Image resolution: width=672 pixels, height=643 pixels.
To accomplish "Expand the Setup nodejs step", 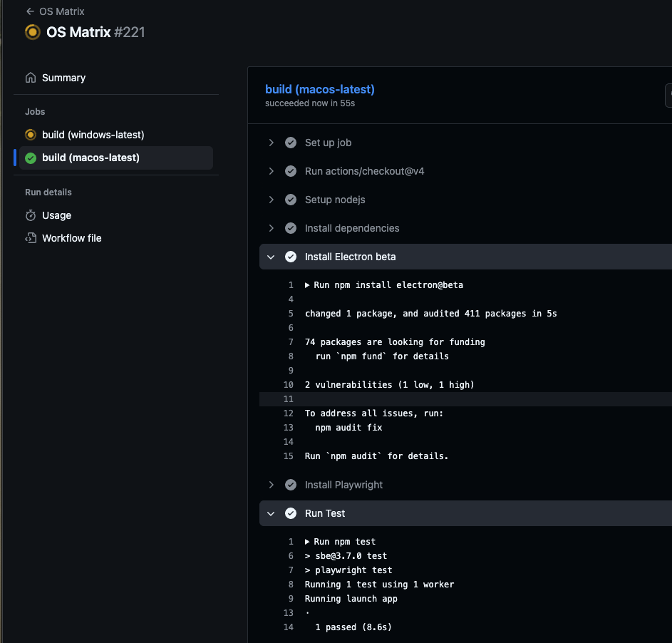I will coord(270,200).
